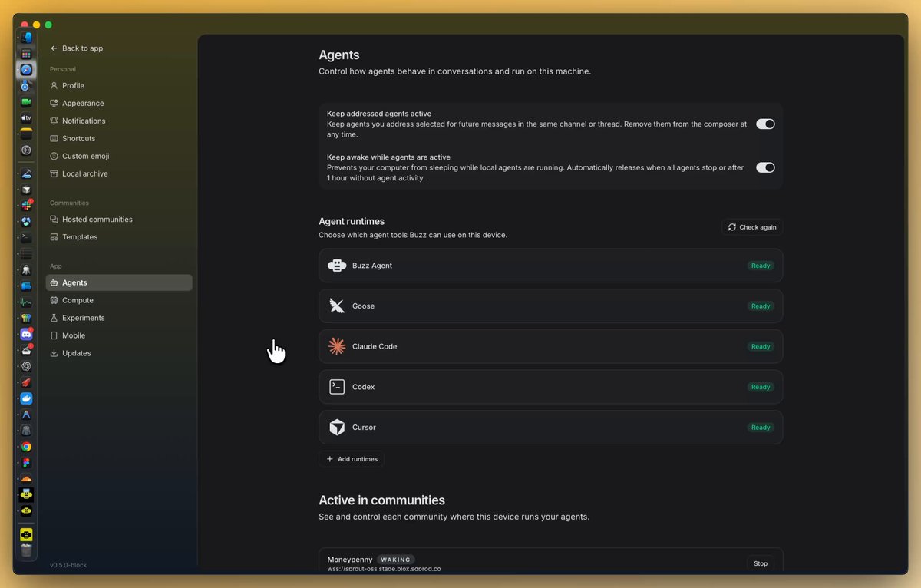The height and width of the screenshot is (588, 921).
Task: Click the Claude Code starburst icon
Action: point(337,346)
